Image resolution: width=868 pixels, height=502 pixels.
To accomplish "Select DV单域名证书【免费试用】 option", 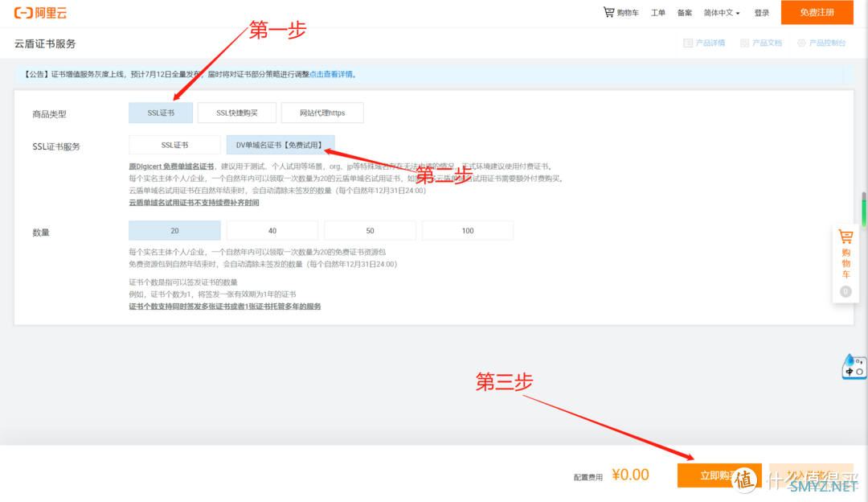I will (280, 145).
